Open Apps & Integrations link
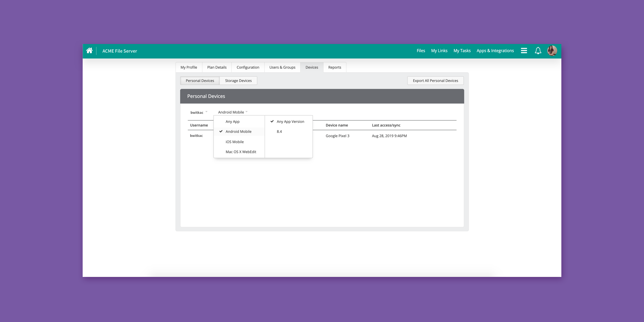This screenshot has width=644, height=322. [x=495, y=51]
